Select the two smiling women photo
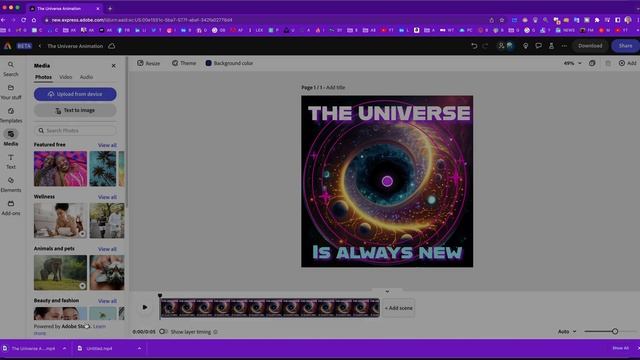640x360 pixels. point(60,169)
